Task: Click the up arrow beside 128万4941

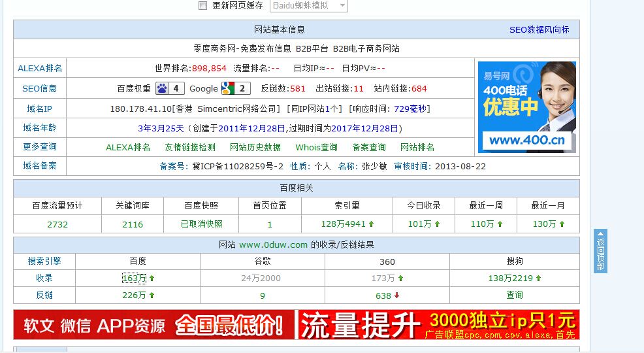Action: click(x=371, y=224)
